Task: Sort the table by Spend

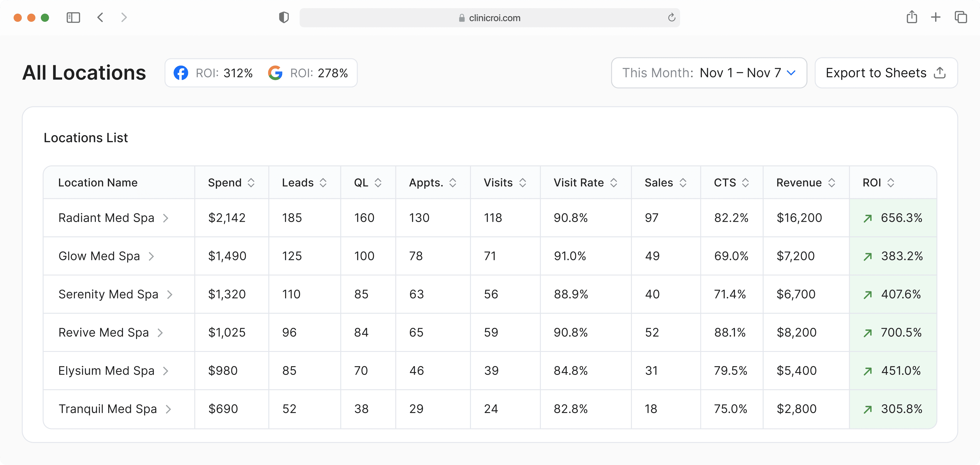Action: click(251, 182)
